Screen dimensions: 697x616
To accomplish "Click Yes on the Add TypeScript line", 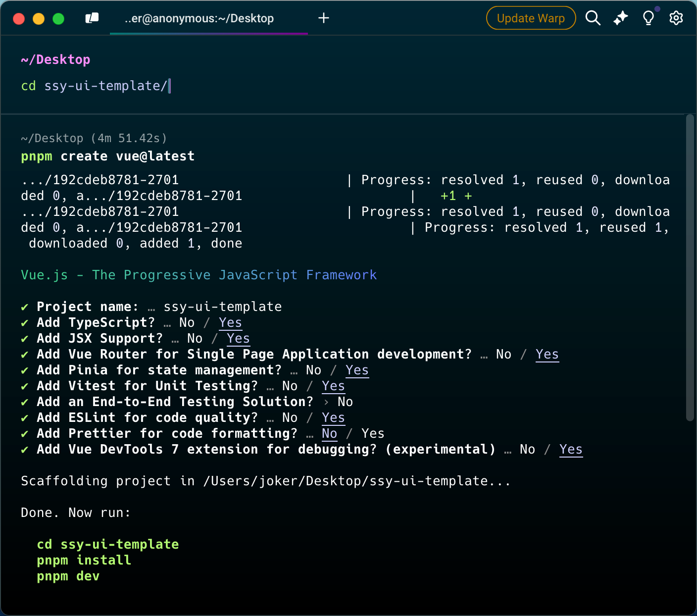I will pyautogui.click(x=230, y=322).
